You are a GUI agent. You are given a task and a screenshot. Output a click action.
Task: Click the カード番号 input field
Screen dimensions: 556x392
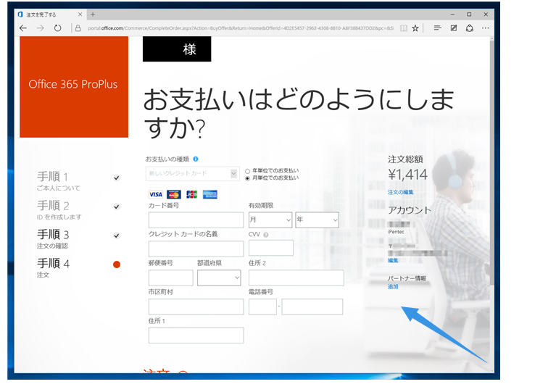point(196,220)
